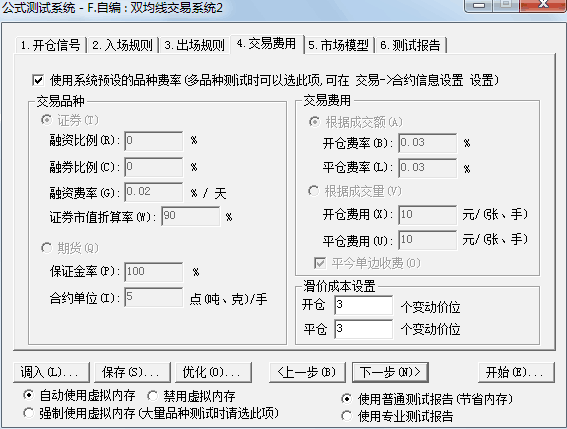Toggle 使用系统预设的品种费率 checkbox
Screen dimensions: 567x429
point(38,80)
